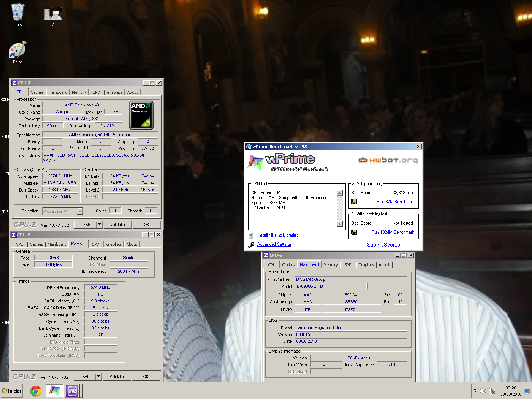The width and height of the screenshot is (532, 399).
Task: Click the BIOS date 03/30/2010 field
Action: point(351,342)
